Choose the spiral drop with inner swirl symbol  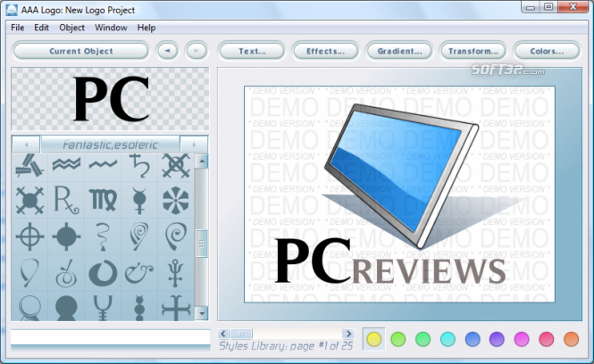tap(139, 236)
